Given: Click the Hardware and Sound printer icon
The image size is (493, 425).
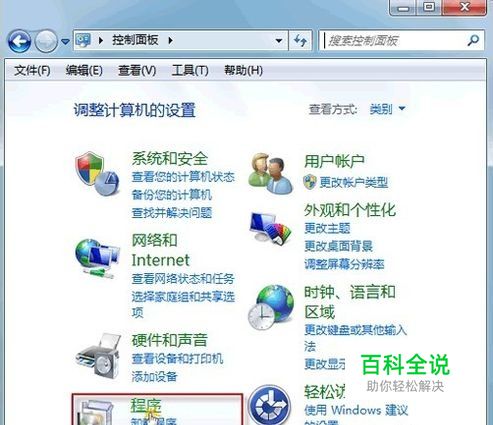Looking at the screenshot, I should [98, 355].
